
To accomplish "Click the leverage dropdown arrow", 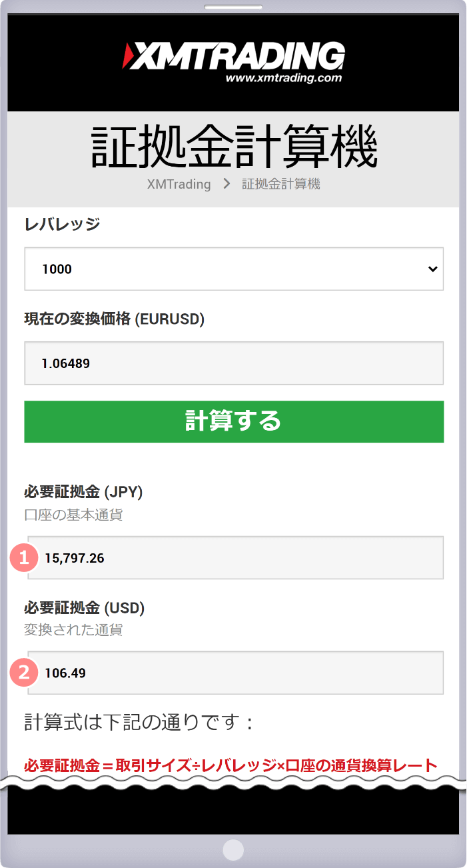I will 433,269.
